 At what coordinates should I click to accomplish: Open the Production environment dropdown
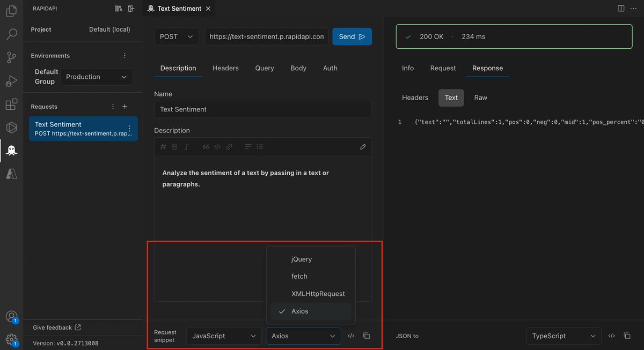click(96, 77)
